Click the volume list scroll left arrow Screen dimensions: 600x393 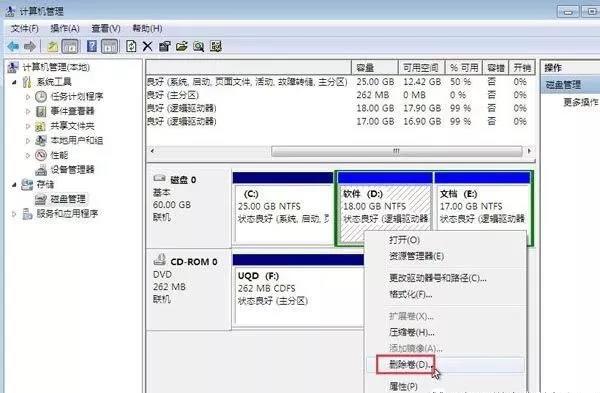click(152, 151)
